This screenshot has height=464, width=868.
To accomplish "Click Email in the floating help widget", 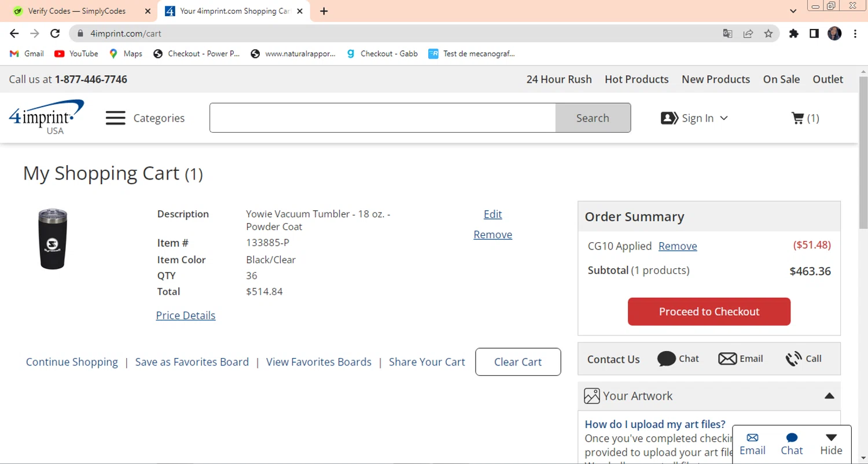I will [x=752, y=444].
